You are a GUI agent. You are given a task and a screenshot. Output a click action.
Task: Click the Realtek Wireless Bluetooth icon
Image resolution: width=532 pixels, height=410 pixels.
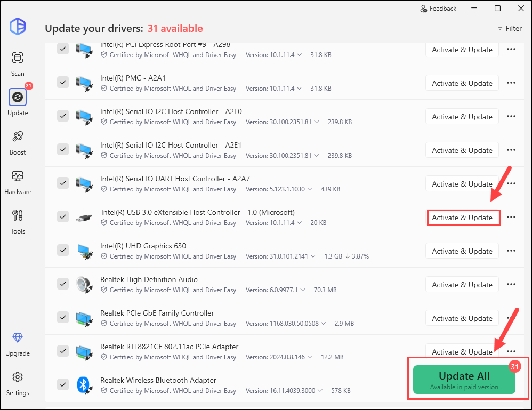[84, 385]
